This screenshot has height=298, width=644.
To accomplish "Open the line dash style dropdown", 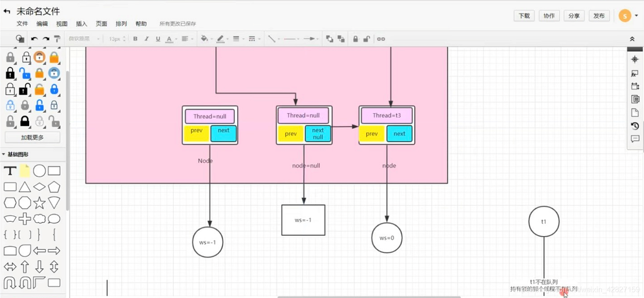I will [253, 39].
